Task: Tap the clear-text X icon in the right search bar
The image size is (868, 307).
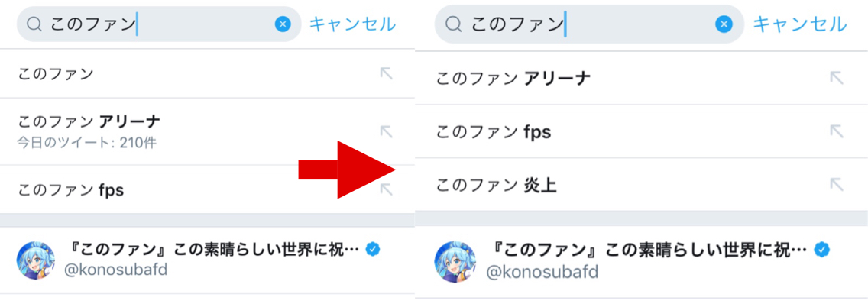Action: click(724, 24)
